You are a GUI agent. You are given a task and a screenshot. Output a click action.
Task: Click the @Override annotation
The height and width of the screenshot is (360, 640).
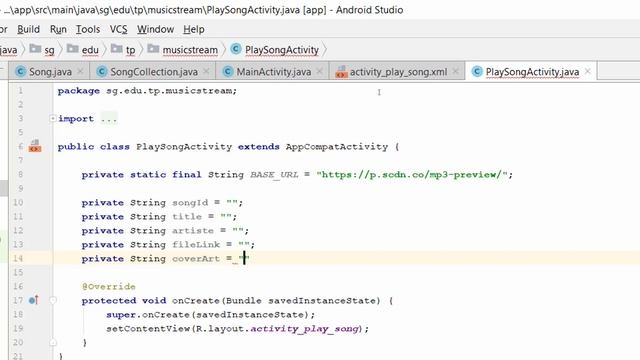point(109,287)
